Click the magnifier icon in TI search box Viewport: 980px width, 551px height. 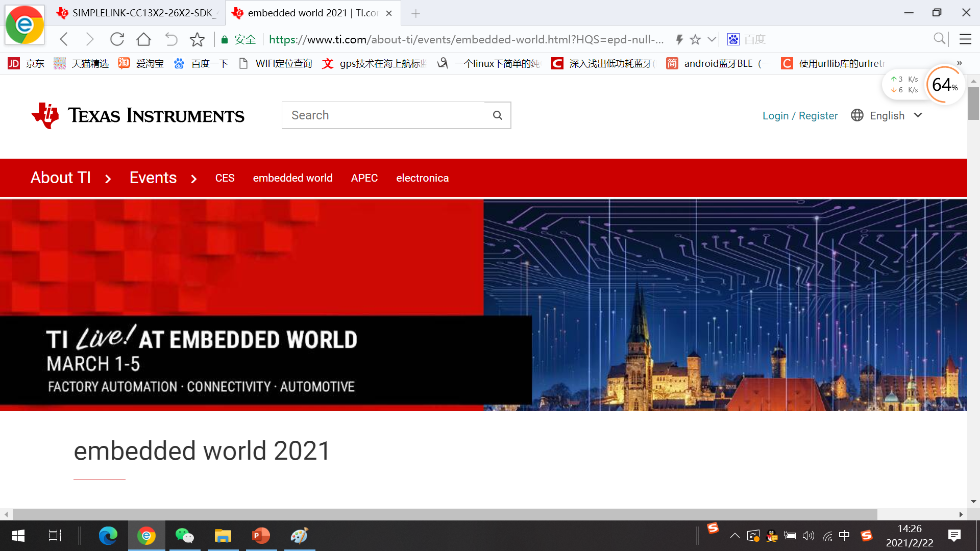pyautogui.click(x=498, y=115)
